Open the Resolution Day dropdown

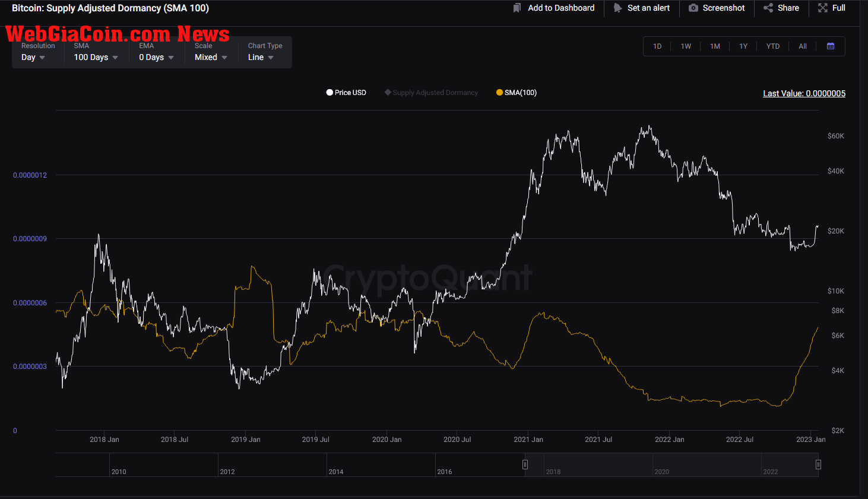click(x=33, y=58)
